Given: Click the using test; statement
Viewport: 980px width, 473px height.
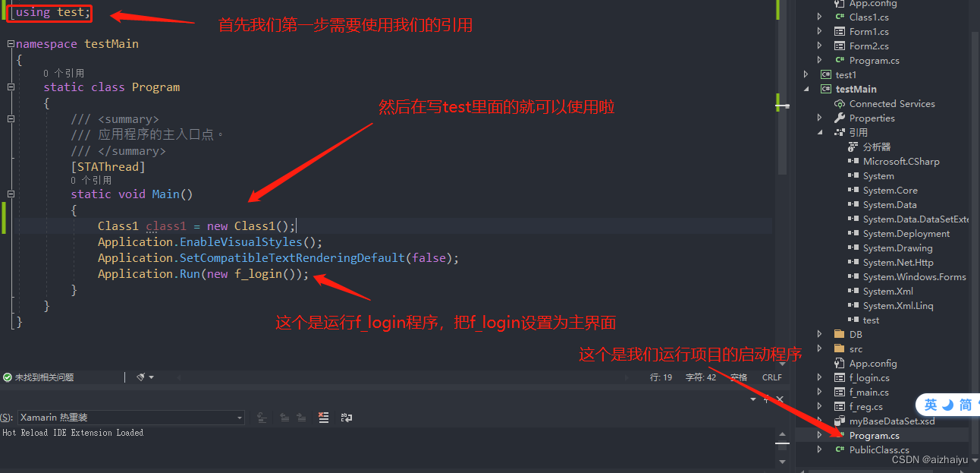Looking at the screenshot, I should [x=53, y=12].
